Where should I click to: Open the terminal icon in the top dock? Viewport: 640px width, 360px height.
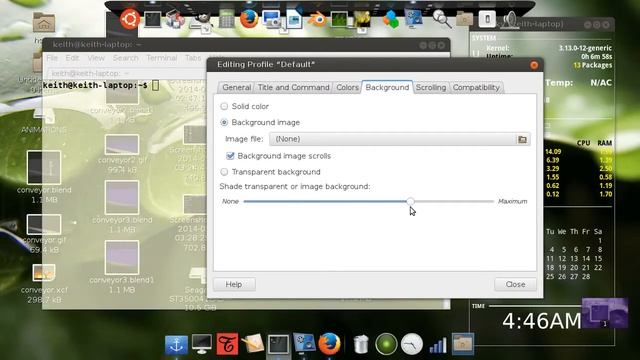tap(153, 19)
